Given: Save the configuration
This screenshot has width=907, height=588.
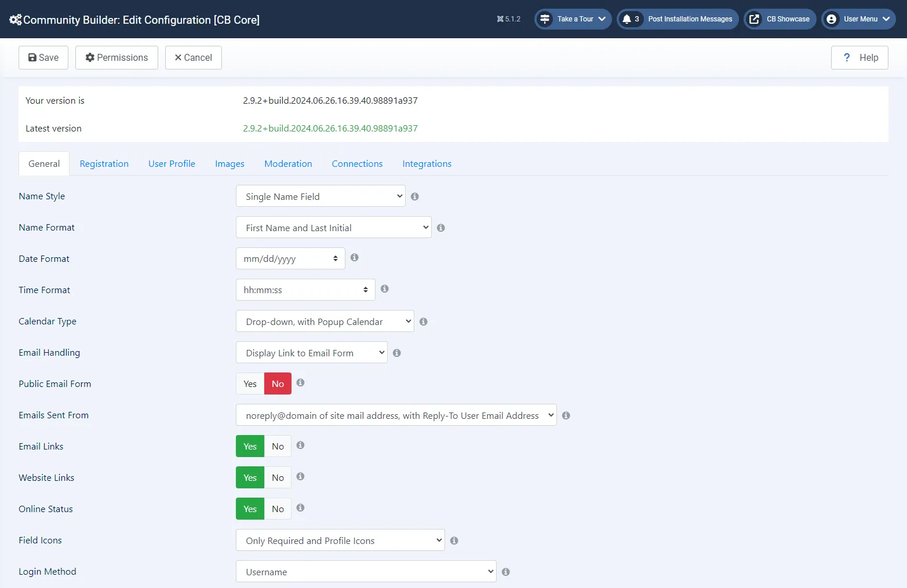Looking at the screenshot, I should pyautogui.click(x=43, y=57).
